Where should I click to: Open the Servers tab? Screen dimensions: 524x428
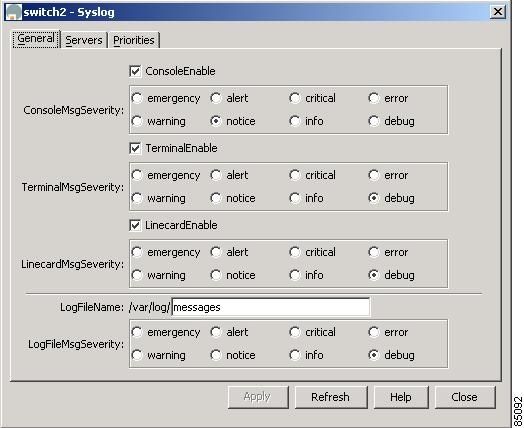(x=84, y=40)
